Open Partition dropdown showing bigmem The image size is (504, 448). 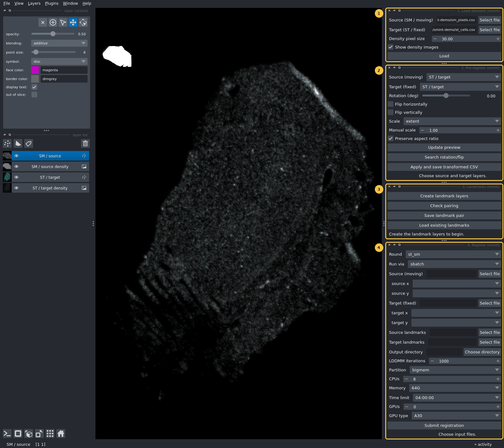click(x=455, y=370)
